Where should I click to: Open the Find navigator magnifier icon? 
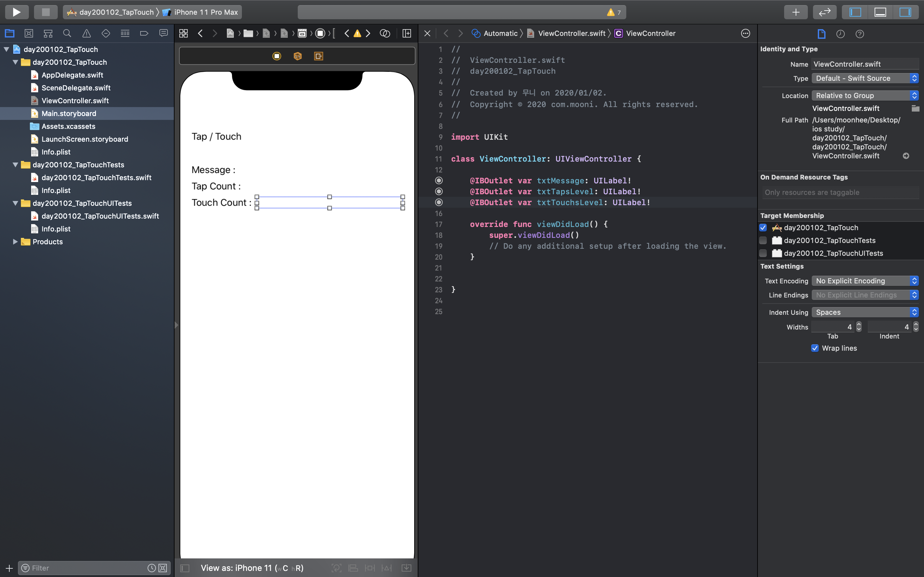67,33
